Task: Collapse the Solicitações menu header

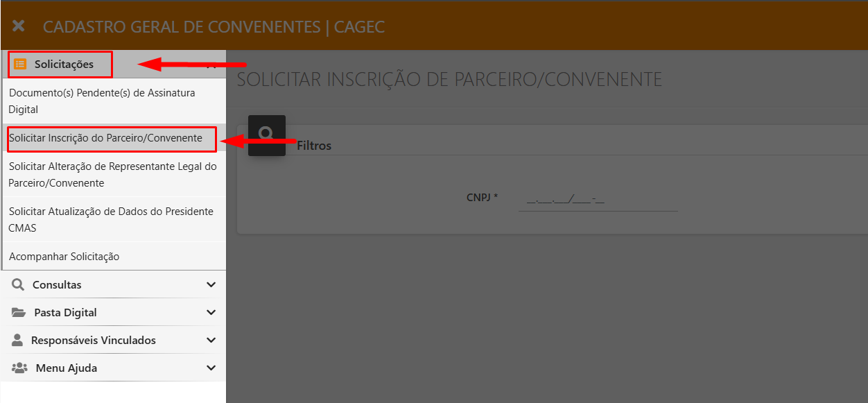Action: point(113,65)
